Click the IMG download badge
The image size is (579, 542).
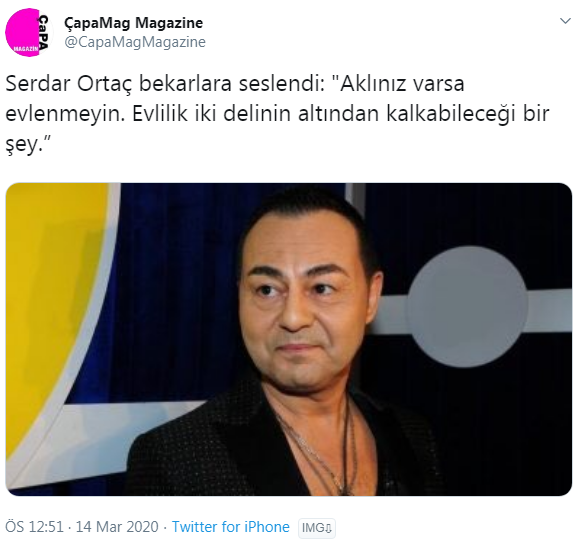(317, 528)
